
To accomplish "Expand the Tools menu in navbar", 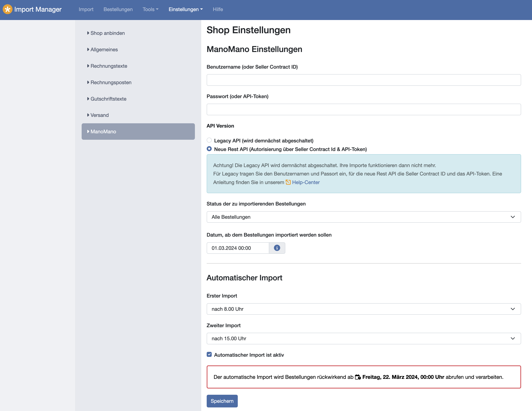I will pos(151,9).
